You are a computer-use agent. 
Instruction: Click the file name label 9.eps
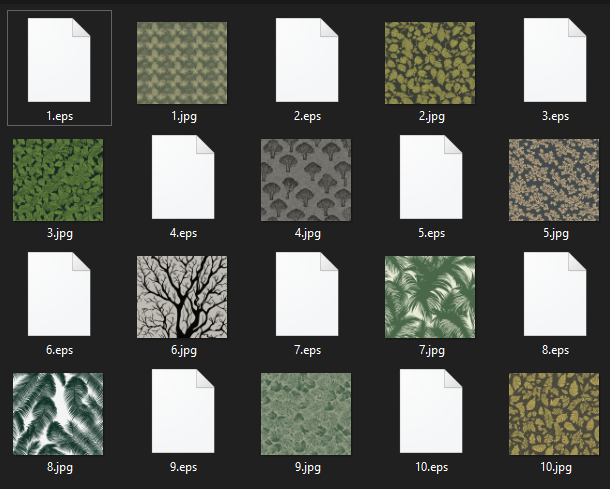pos(183,467)
